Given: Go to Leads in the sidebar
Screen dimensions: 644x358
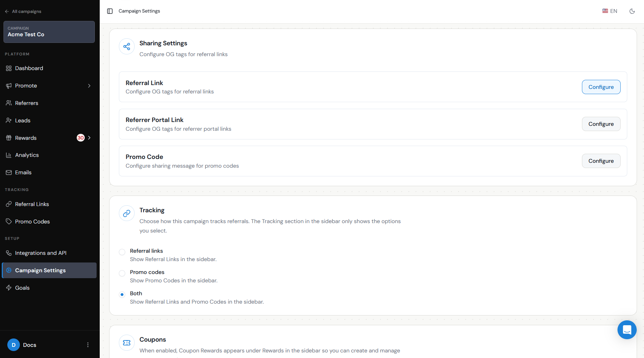Looking at the screenshot, I should click(49, 121).
